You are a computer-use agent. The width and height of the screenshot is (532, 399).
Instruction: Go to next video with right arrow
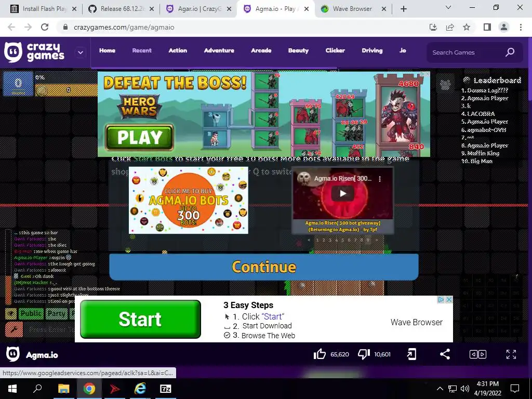click(x=377, y=240)
